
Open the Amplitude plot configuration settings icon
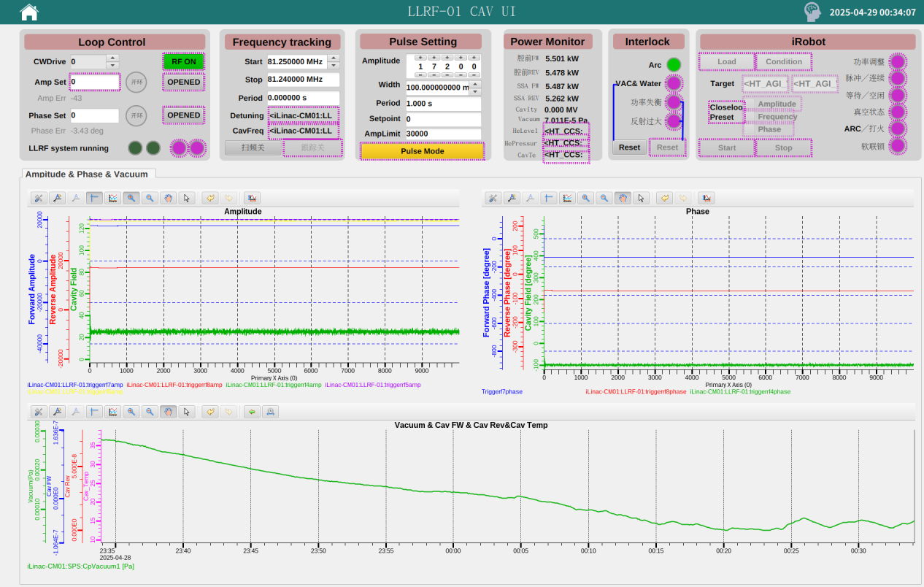point(39,198)
